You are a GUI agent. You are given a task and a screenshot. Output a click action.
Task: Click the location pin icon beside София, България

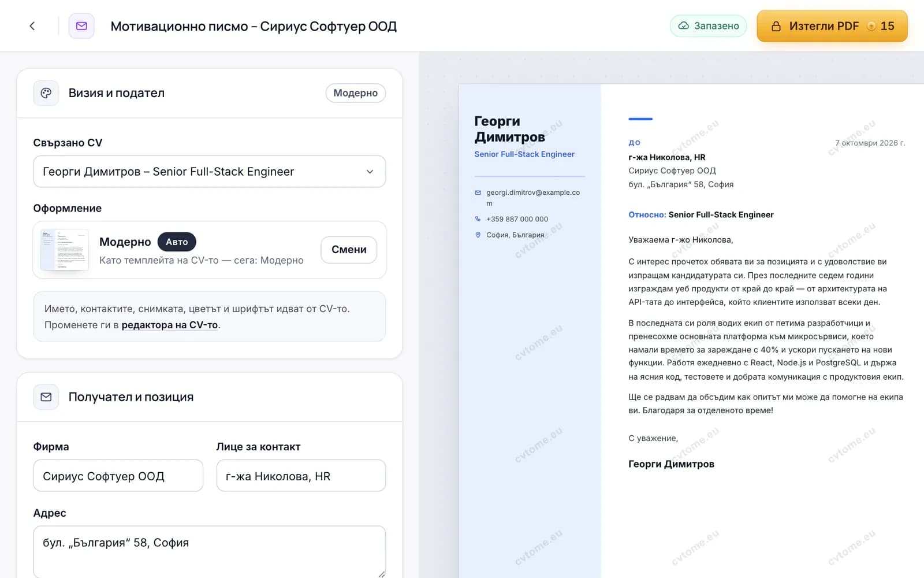pyautogui.click(x=478, y=235)
